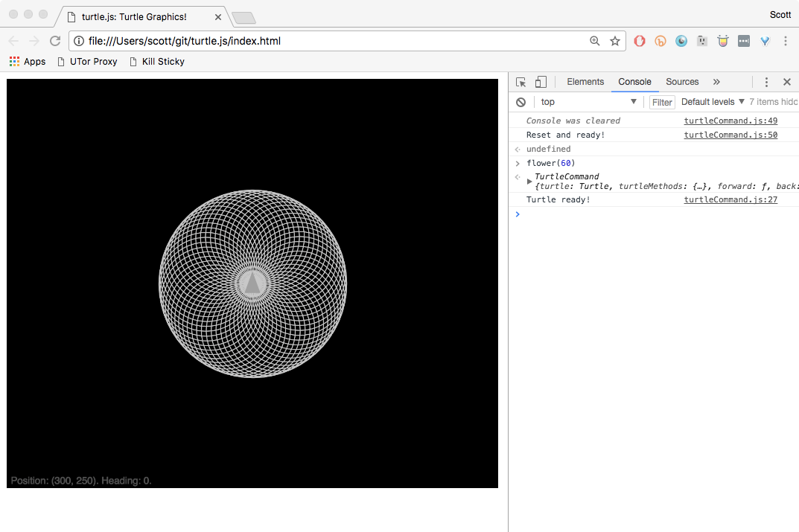This screenshot has width=799, height=532.
Task: Click the turtle triangle in the canvas center
Action: 252,283
